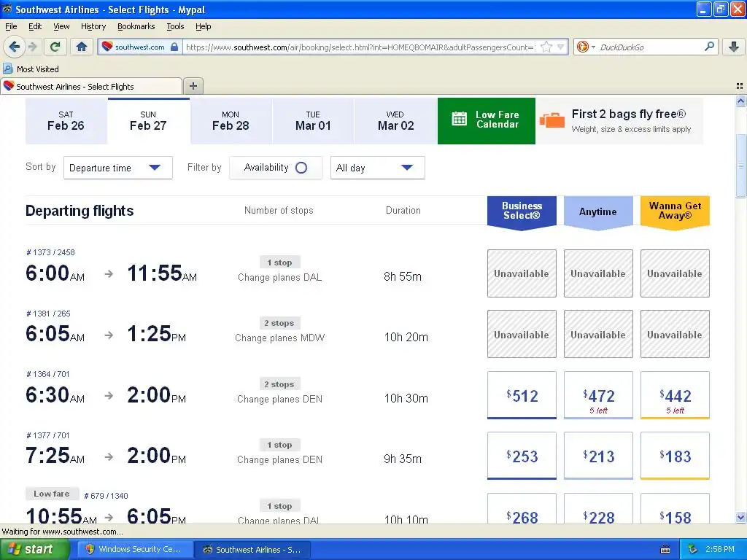The image size is (747, 560).
Task: Open the History menu
Action: 93,26
